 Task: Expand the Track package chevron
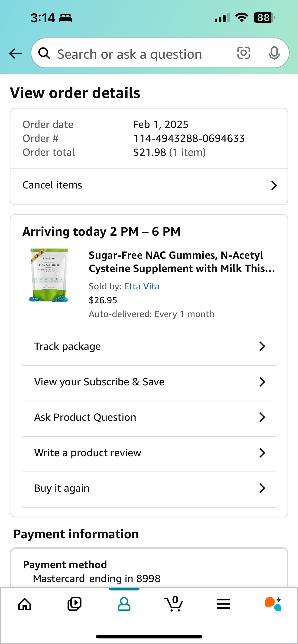click(x=262, y=347)
